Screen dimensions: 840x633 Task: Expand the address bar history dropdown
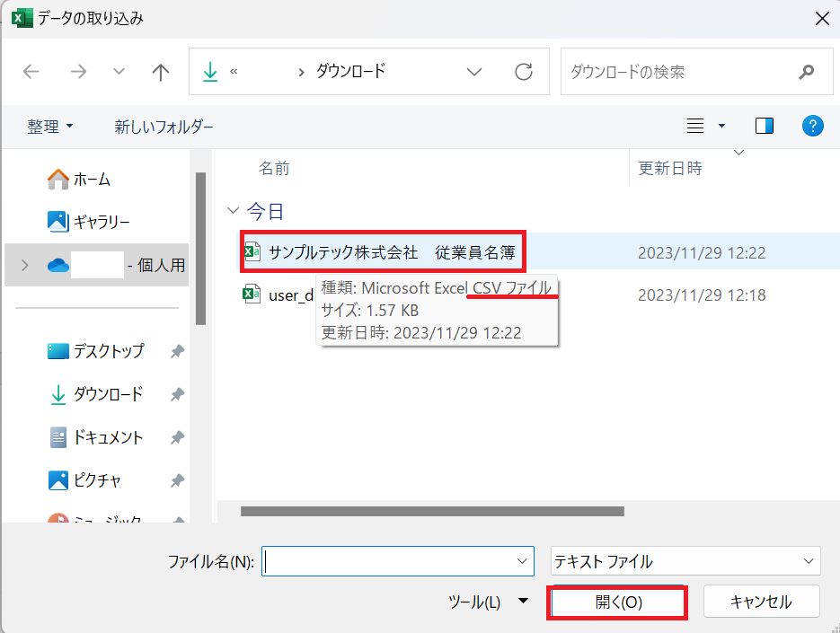[x=474, y=72]
